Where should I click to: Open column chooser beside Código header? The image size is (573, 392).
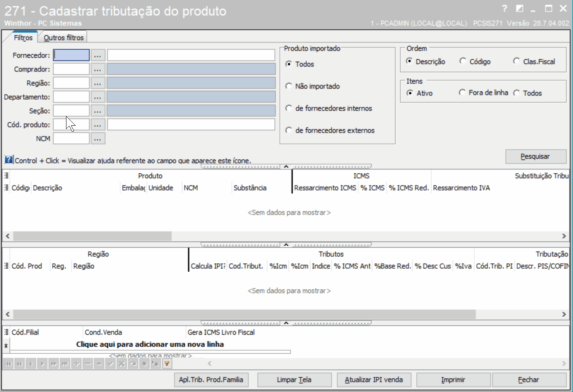(6, 188)
